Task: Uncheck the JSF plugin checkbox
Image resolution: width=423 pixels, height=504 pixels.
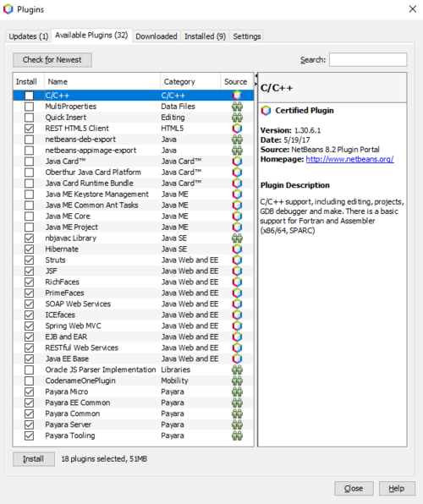Action: 29,271
